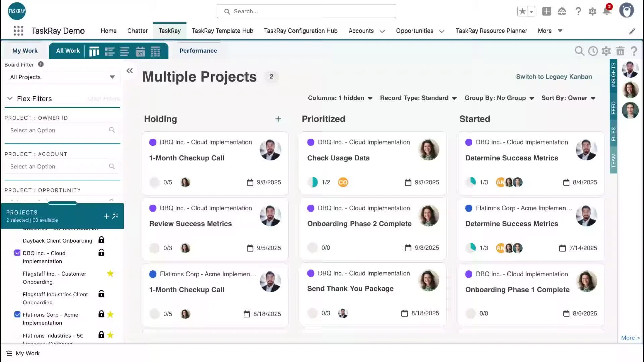Toggle the star for Flagstaff Inc. project
644x362 pixels.
click(x=110, y=274)
